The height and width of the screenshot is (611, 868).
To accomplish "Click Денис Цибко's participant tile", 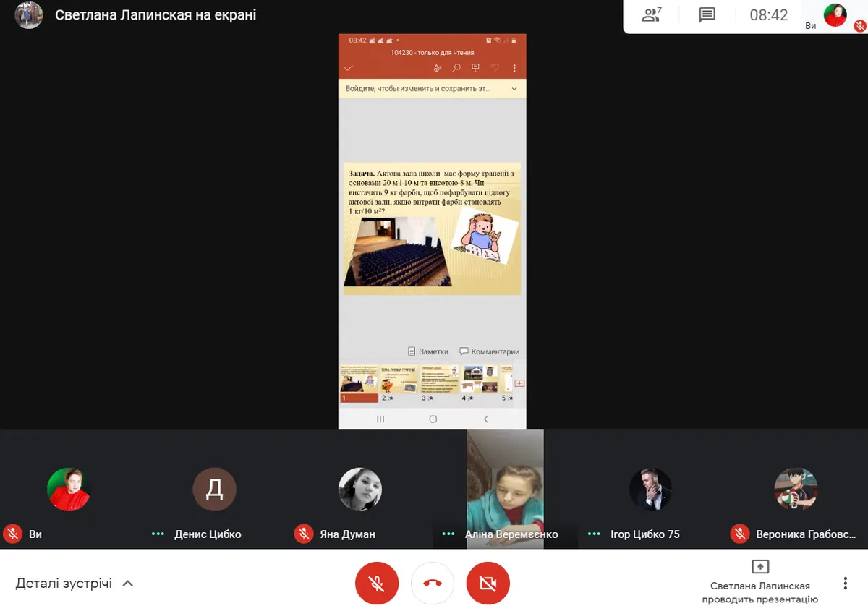I will pyautogui.click(x=215, y=490).
